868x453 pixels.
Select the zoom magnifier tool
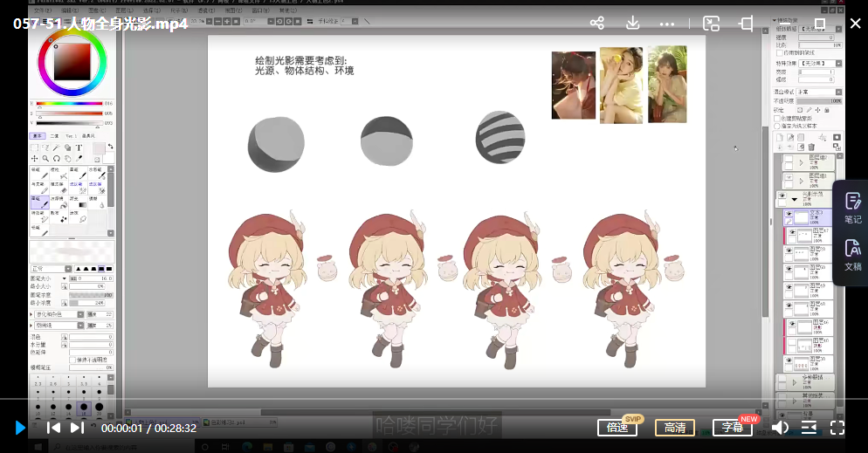pyautogui.click(x=45, y=158)
